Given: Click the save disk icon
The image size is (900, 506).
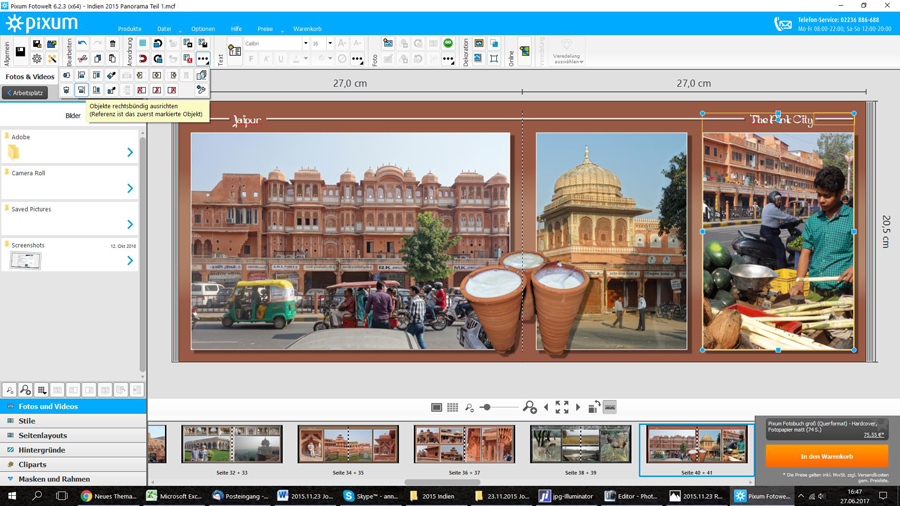Looking at the screenshot, I should click(21, 52).
